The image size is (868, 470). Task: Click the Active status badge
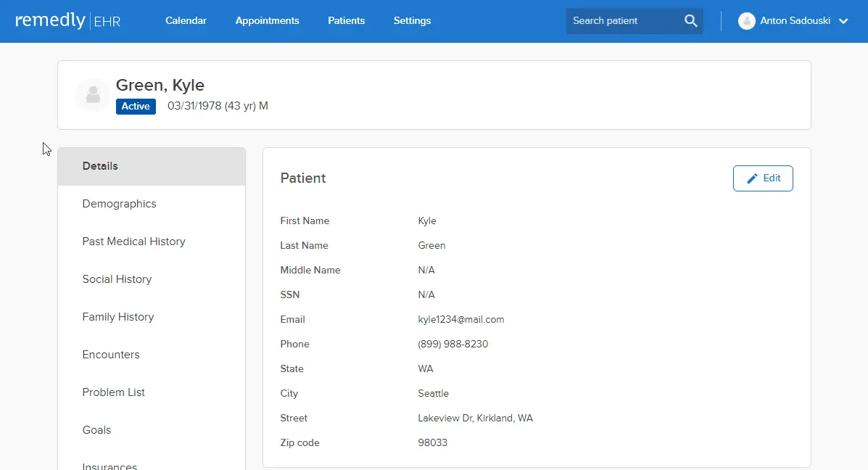pyautogui.click(x=136, y=107)
